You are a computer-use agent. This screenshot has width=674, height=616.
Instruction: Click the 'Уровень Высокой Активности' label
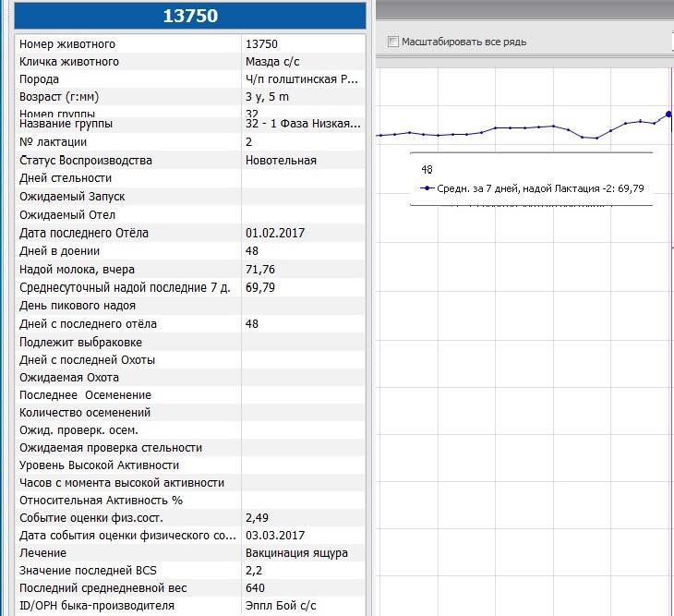pyautogui.click(x=99, y=465)
